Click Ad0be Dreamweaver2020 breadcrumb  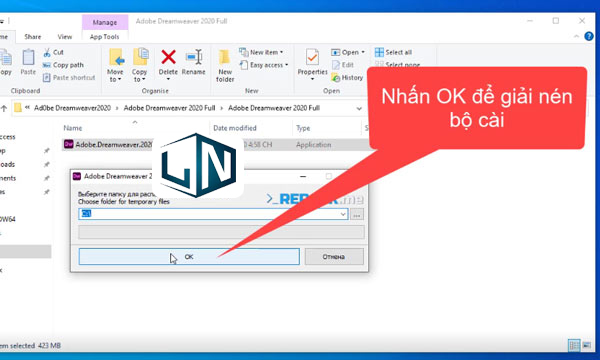pos(72,108)
